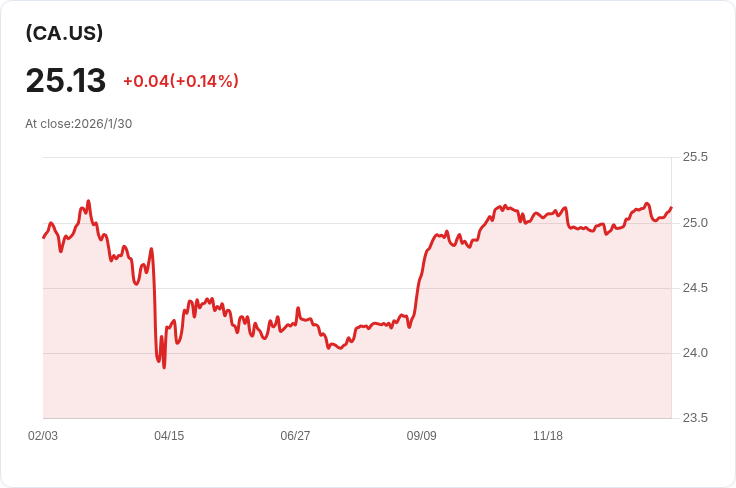Viewport: 736px width, 488px height.
Task: Select the 04/15 date marker
Action: click(x=169, y=436)
